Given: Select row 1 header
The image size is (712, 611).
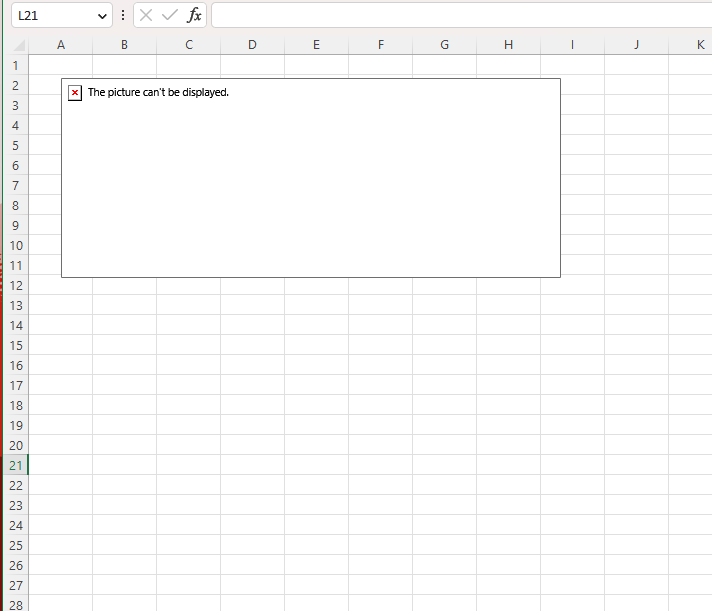Looking at the screenshot, I should pos(15,65).
